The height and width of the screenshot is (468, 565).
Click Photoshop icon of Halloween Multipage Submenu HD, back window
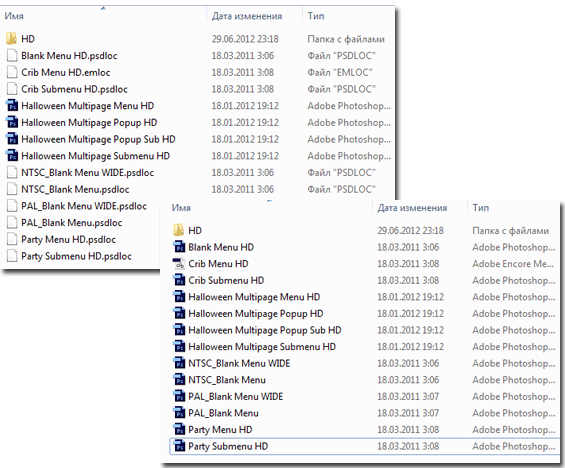(x=12, y=156)
